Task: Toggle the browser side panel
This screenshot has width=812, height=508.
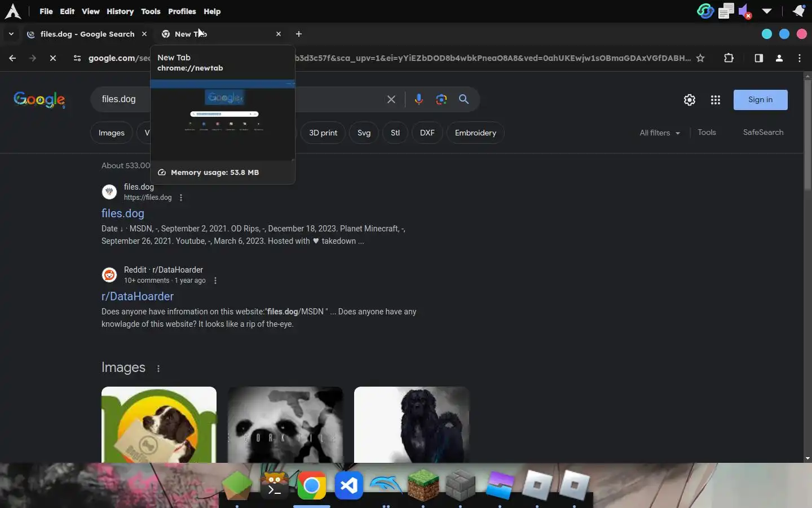Action: pos(758,58)
